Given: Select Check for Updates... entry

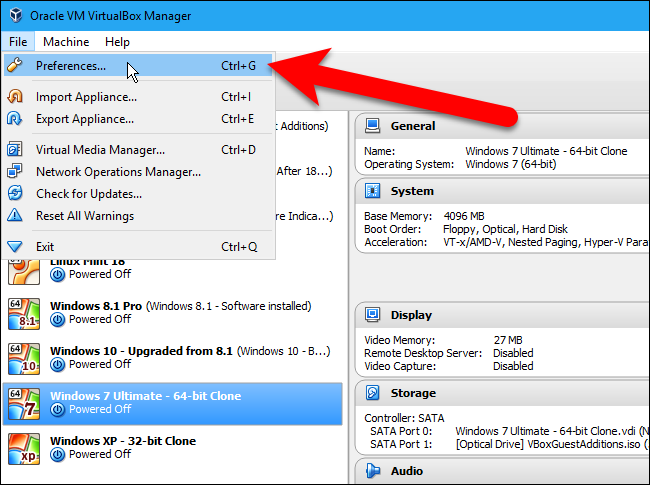Looking at the screenshot, I should 138,194.
